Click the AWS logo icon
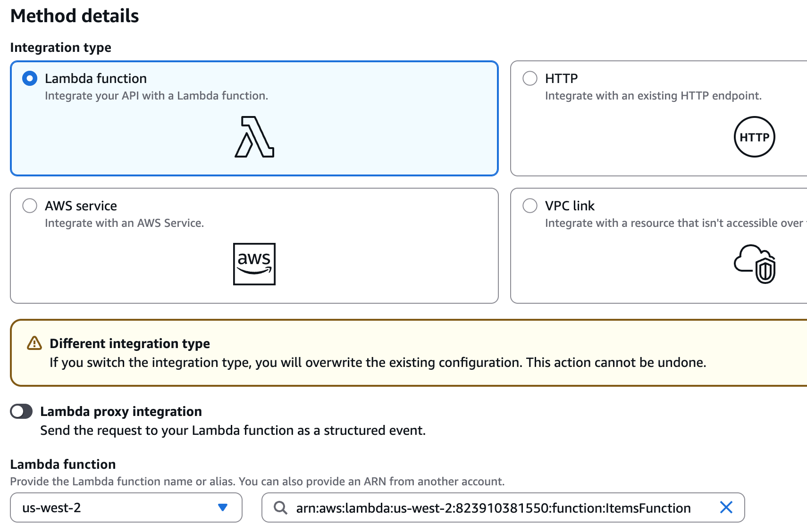The height and width of the screenshot is (532, 807). pyautogui.click(x=254, y=264)
